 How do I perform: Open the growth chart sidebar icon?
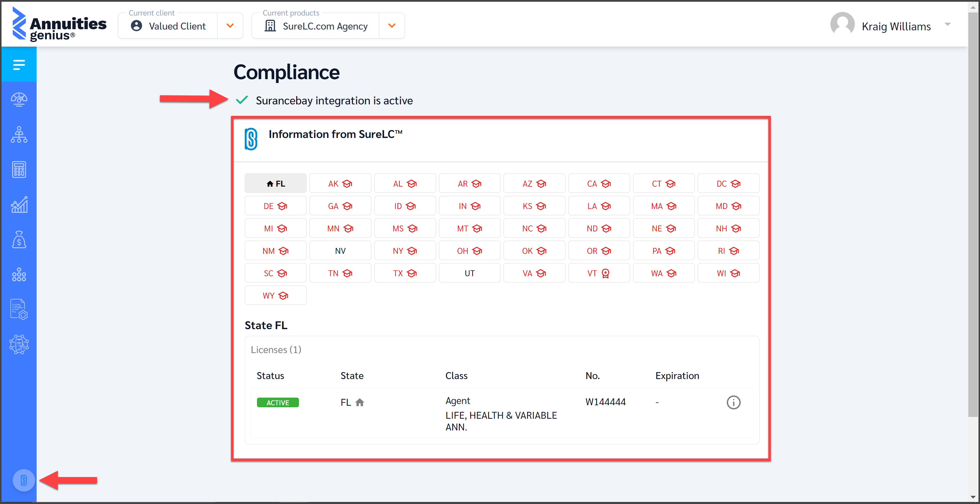[x=19, y=205]
